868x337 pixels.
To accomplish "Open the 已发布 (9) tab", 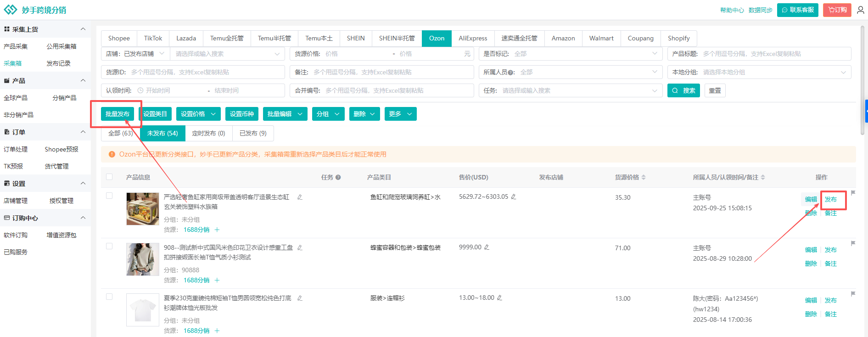I will coord(253,133).
